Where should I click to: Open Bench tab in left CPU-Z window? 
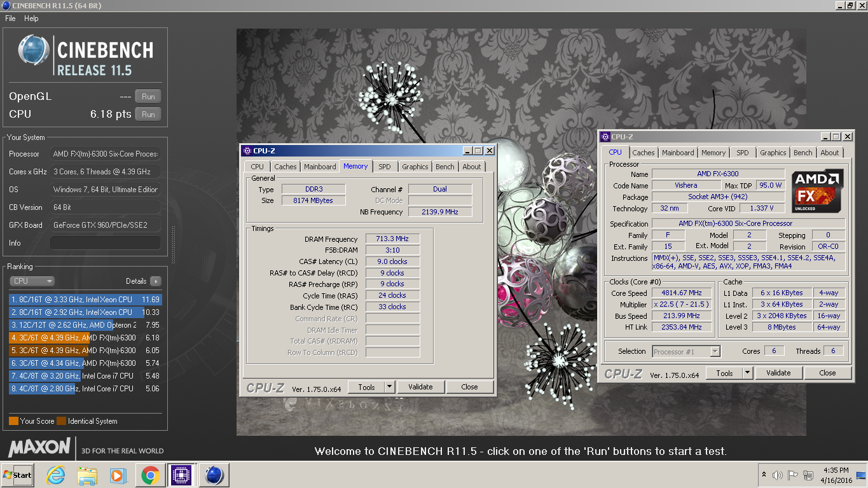pyautogui.click(x=445, y=167)
